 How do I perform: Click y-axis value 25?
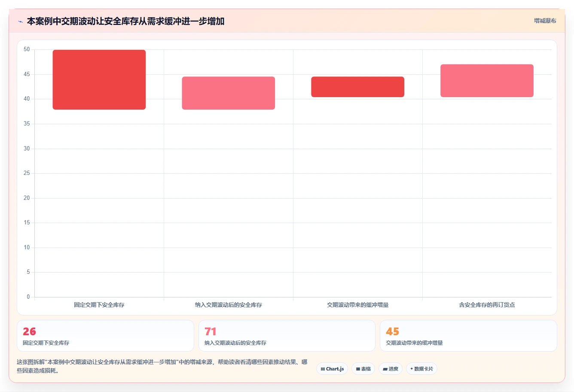[x=27, y=173]
